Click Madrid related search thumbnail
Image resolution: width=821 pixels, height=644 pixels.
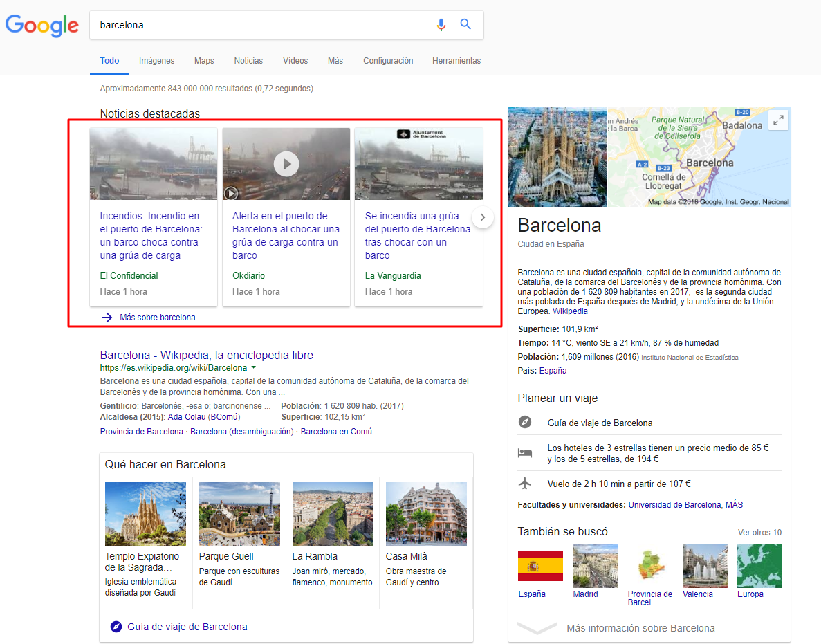(x=595, y=565)
